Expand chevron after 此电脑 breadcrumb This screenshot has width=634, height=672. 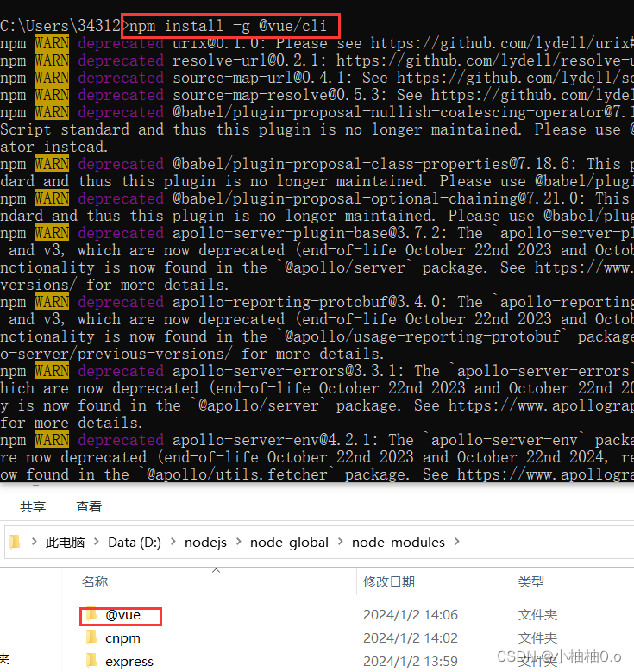[97, 542]
